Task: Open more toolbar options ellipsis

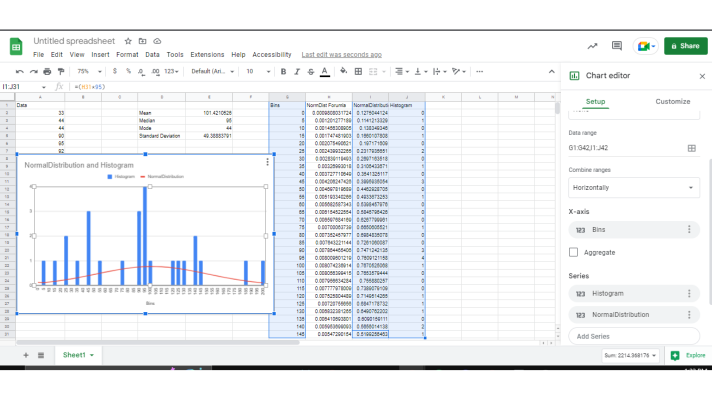Action: point(480,71)
